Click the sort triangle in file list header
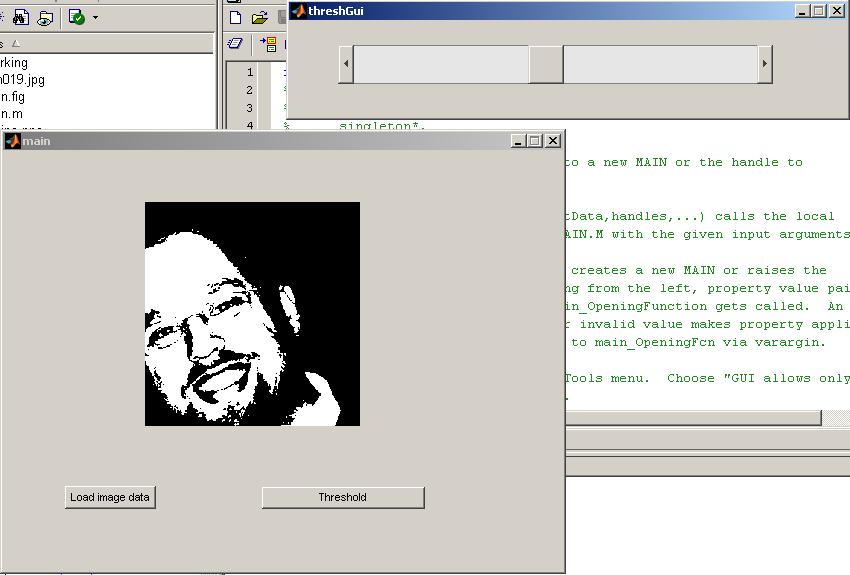Screen dimensions: 850x575 pos(16,43)
